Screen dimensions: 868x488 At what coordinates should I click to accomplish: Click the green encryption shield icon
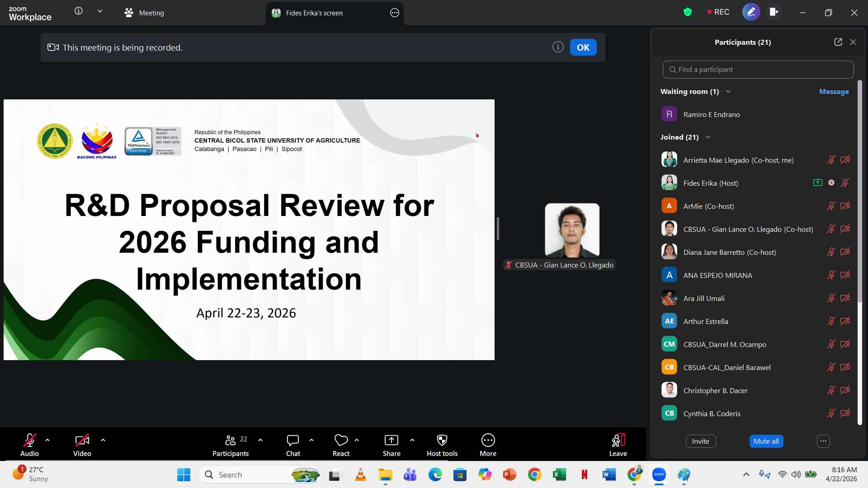click(x=688, y=12)
